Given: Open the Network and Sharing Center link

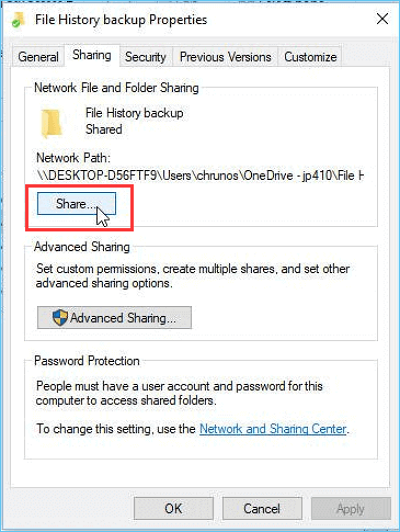Looking at the screenshot, I should click(x=273, y=429).
